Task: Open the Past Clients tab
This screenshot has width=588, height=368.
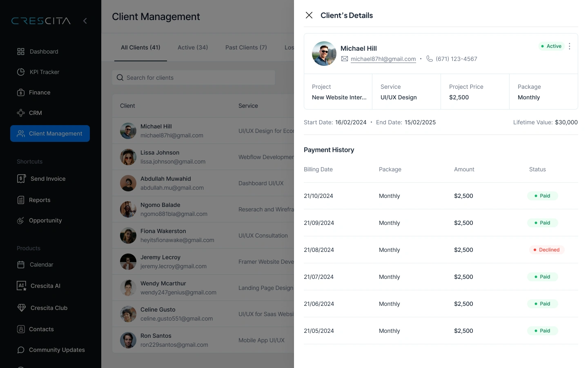Action: [x=246, y=47]
